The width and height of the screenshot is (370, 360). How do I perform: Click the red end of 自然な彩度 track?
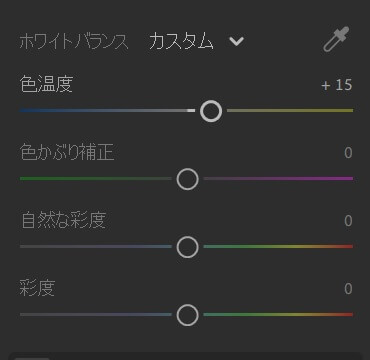coord(348,247)
